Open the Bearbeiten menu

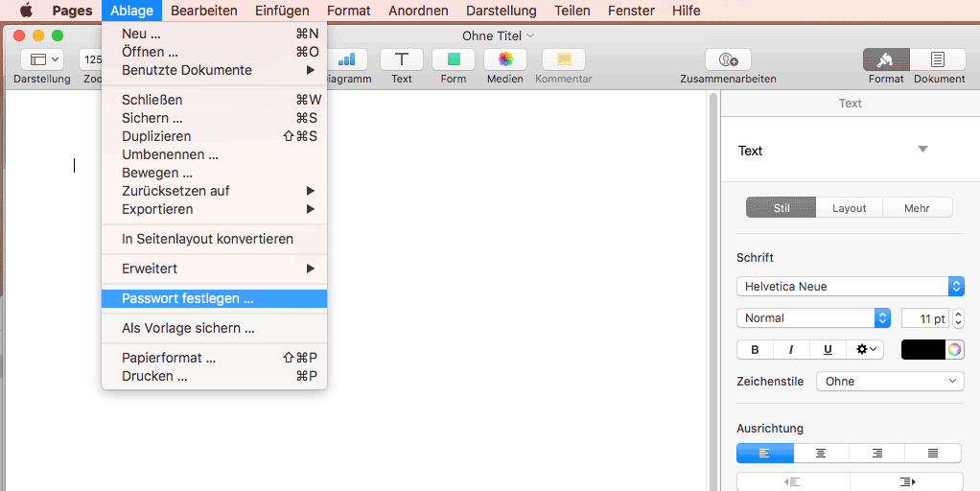click(x=203, y=11)
